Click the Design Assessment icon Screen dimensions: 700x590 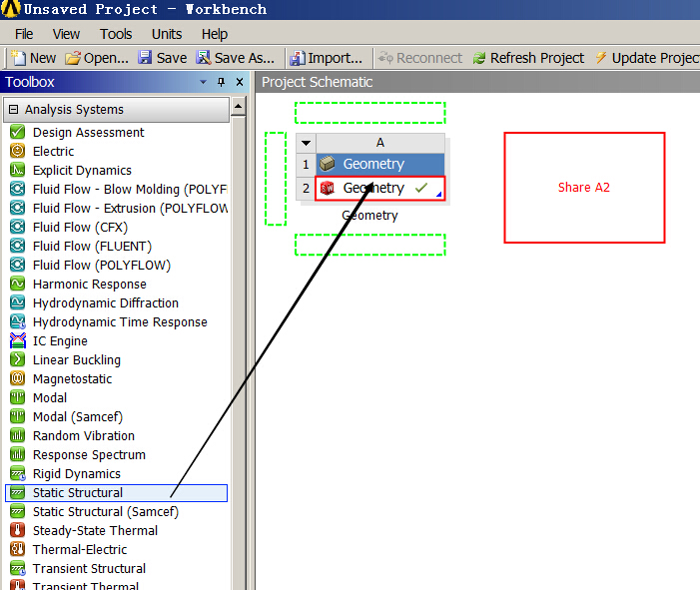click(17, 132)
